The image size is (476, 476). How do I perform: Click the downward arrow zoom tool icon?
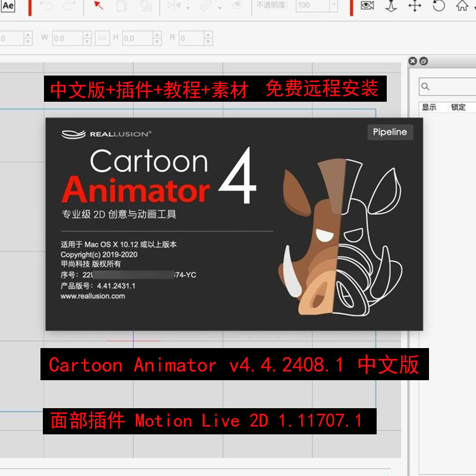tap(391, 5)
